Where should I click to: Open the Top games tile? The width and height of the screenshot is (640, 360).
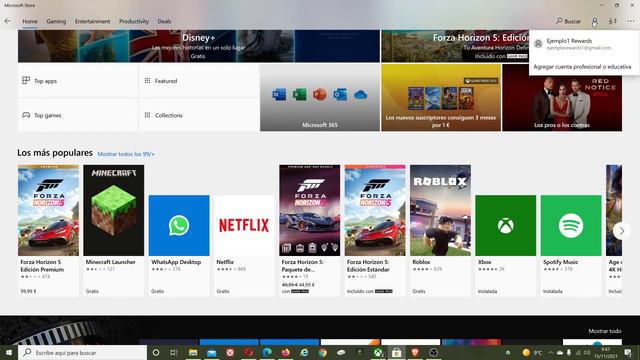point(78,115)
